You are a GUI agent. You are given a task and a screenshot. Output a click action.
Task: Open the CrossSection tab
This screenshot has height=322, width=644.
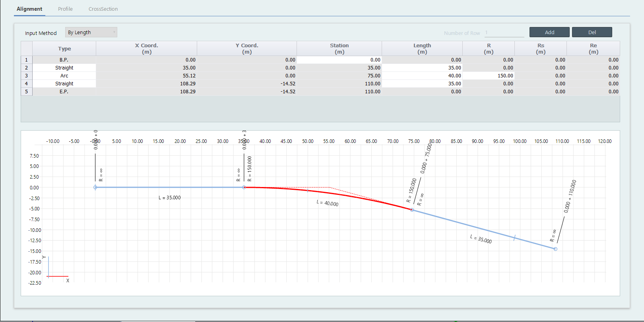coord(103,9)
